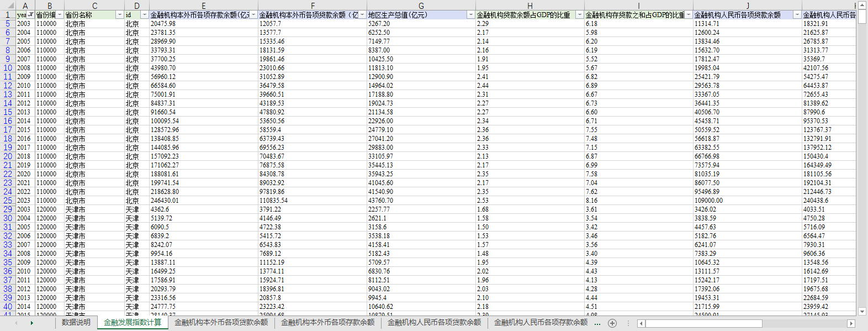The image size is (868, 331).
Task: Select the 金融发展指数计算 sheet tab
Action: coord(133,322)
